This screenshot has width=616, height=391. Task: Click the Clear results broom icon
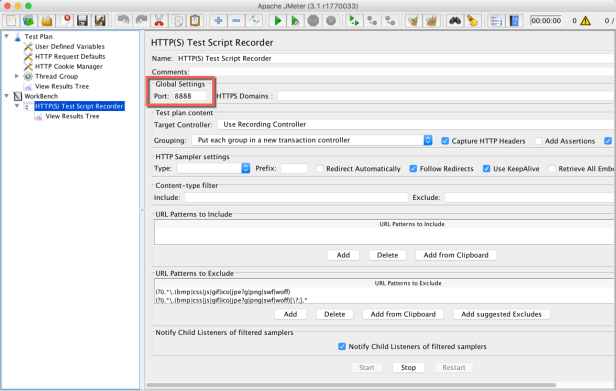click(413, 20)
